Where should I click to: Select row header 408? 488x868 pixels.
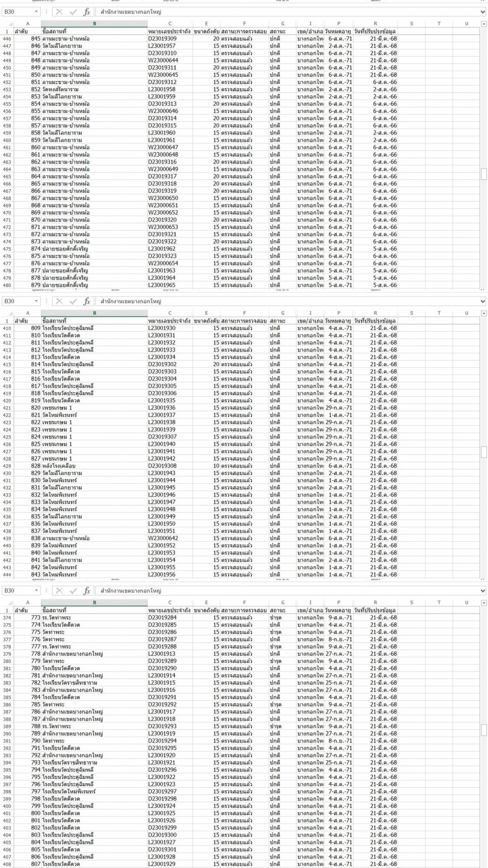coord(7,864)
